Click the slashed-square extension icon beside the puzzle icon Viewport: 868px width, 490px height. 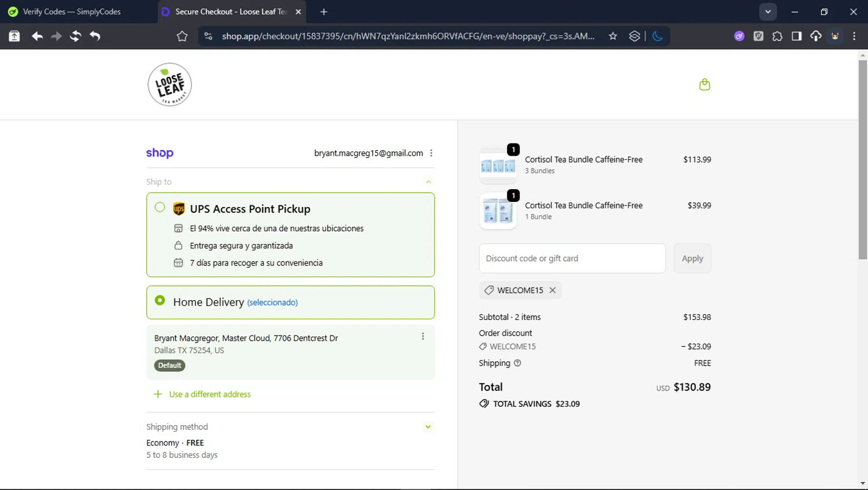(x=758, y=36)
